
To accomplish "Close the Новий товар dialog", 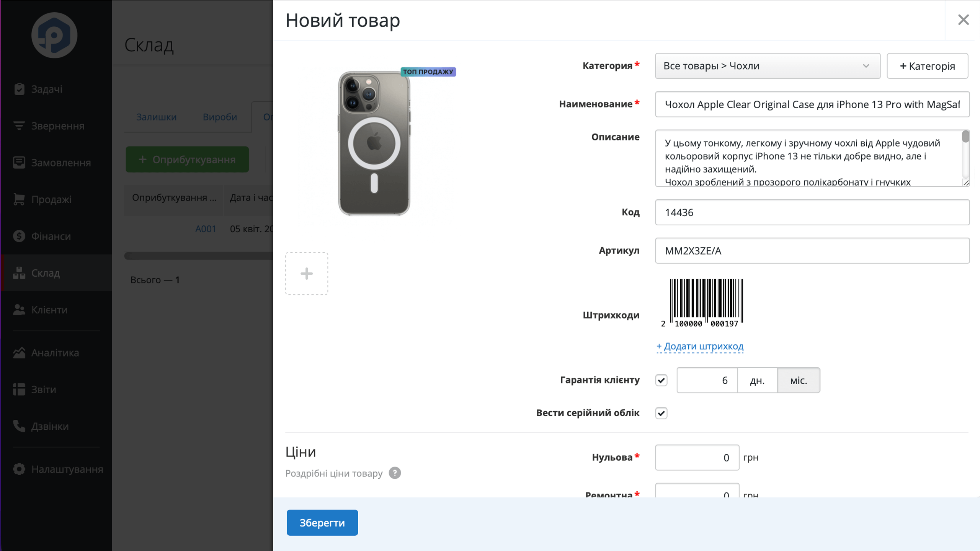I will 963,20.
